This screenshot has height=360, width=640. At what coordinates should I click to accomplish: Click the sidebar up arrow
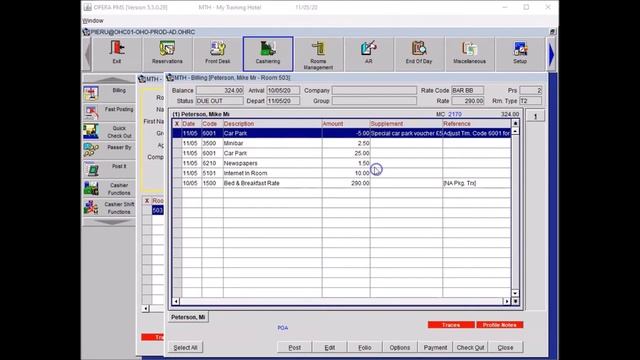(109, 79)
